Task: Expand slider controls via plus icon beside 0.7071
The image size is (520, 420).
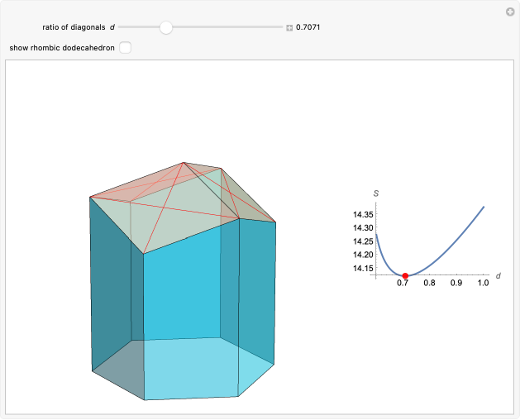Action: 289,27
